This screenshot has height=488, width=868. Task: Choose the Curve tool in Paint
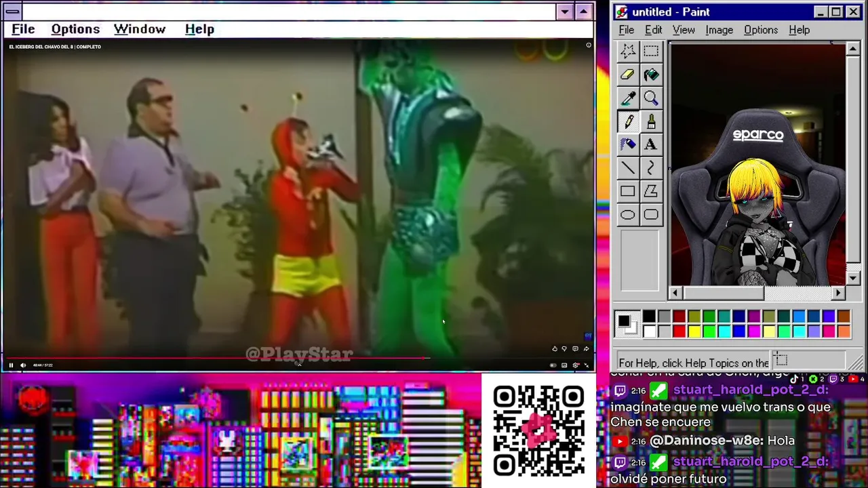point(651,168)
